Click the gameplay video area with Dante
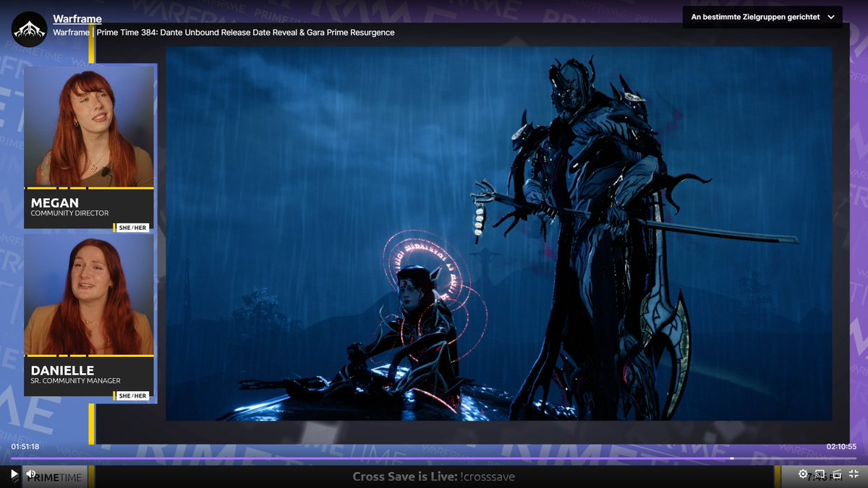 click(x=499, y=234)
